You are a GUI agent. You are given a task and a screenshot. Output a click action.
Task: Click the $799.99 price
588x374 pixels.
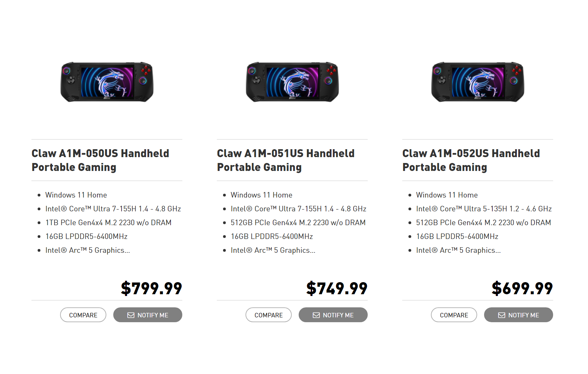[x=152, y=288]
